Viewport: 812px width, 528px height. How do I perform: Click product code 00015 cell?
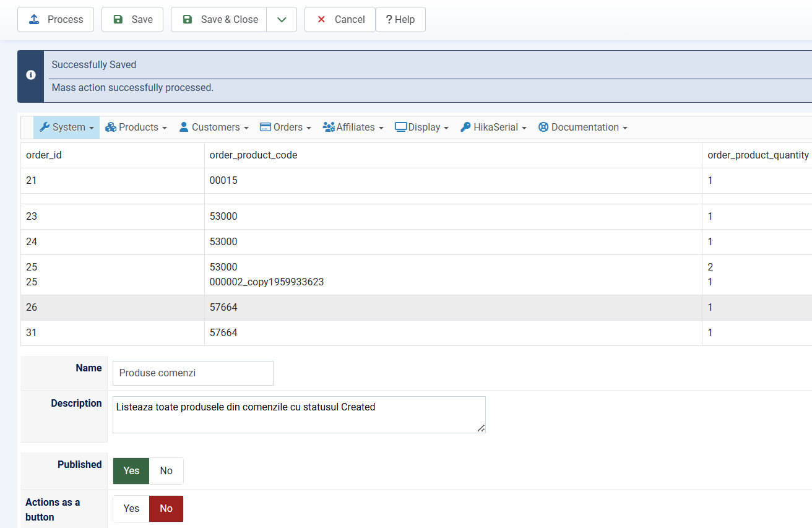pos(453,181)
